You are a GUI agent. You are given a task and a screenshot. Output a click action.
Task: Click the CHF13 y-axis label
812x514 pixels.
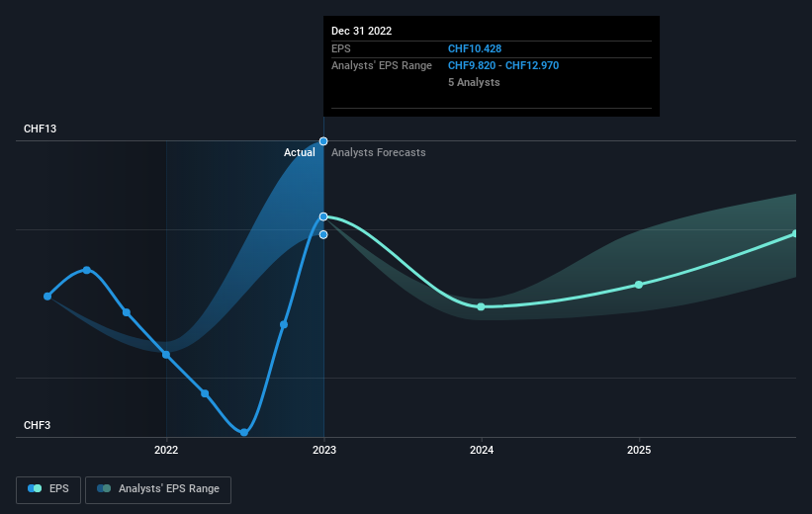(x=40, y=128)
